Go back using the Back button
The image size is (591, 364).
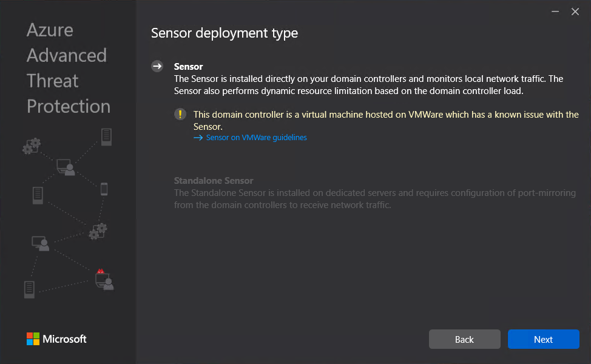click(x=464, y=339)
